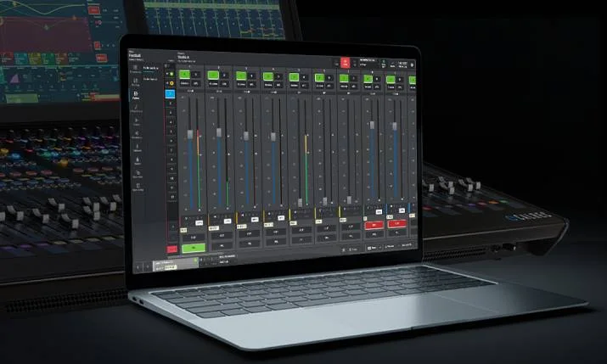Click the yellow circle indicator in the layer column
The height and width of the screenshot is (364, 607).
[x=171, y=83]
